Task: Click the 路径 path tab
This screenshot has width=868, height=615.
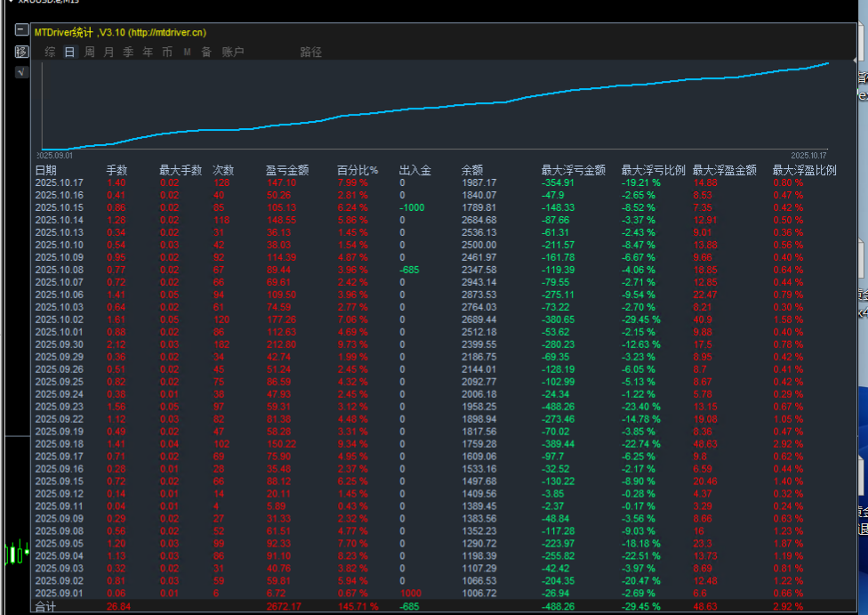Action: [311, 53]
